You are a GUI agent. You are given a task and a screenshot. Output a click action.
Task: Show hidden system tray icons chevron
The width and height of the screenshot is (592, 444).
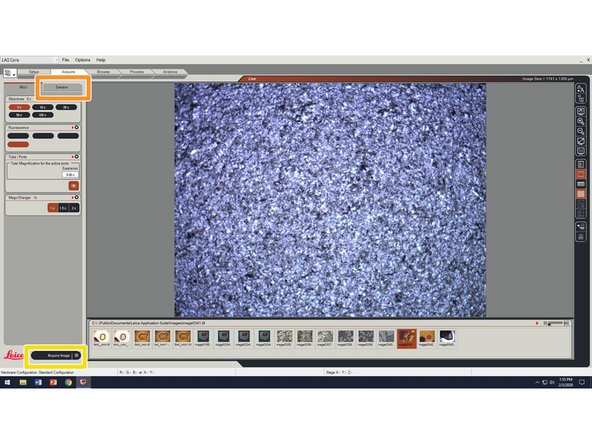537,382
